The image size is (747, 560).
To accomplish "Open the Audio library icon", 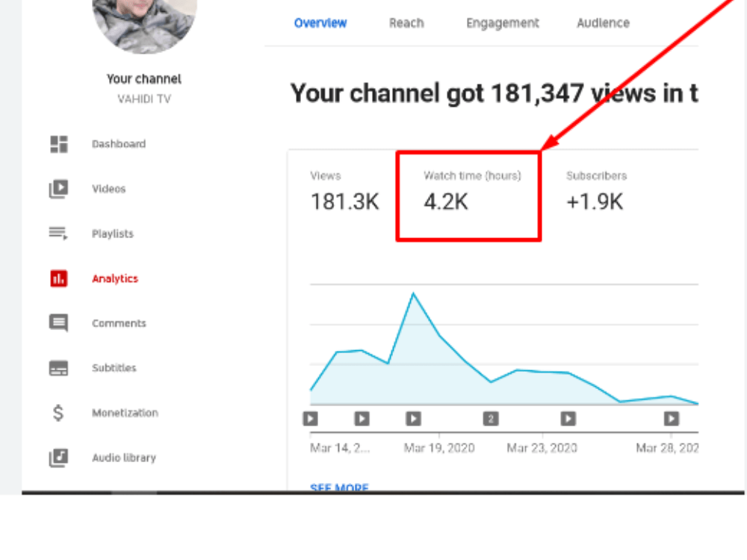I will 58,457.
